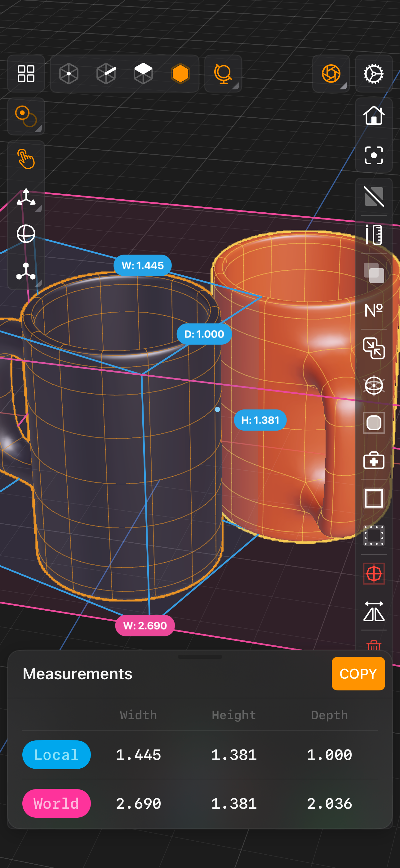Viewport: 400px width, 868px height.
Task: Open the settings gear
Action: click(x=374, y=74)
